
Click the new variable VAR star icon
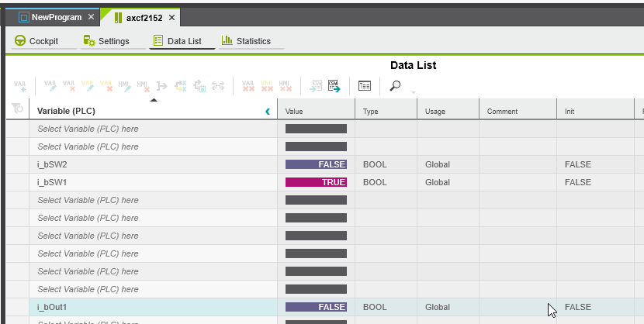click(x=19, y=86)
